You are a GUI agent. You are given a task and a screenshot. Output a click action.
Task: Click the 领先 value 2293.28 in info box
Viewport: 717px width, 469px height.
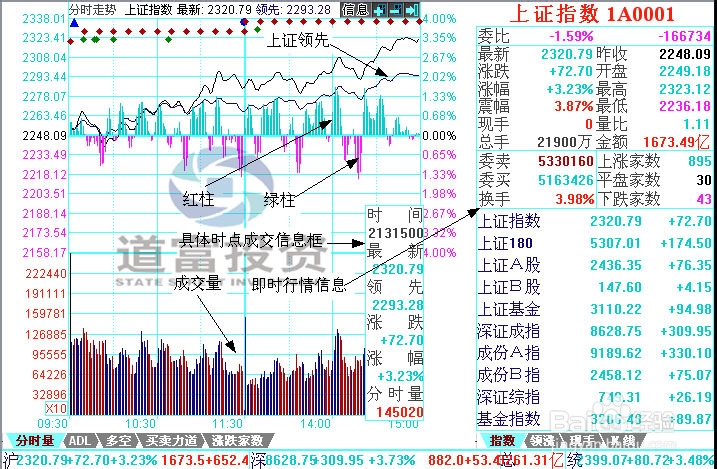397,305
